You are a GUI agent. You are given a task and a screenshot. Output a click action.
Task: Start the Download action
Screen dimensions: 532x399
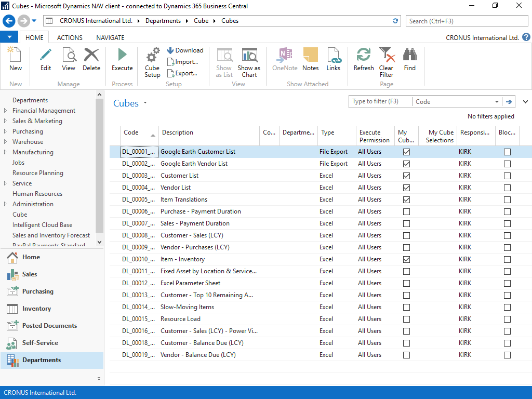point(185,50)
